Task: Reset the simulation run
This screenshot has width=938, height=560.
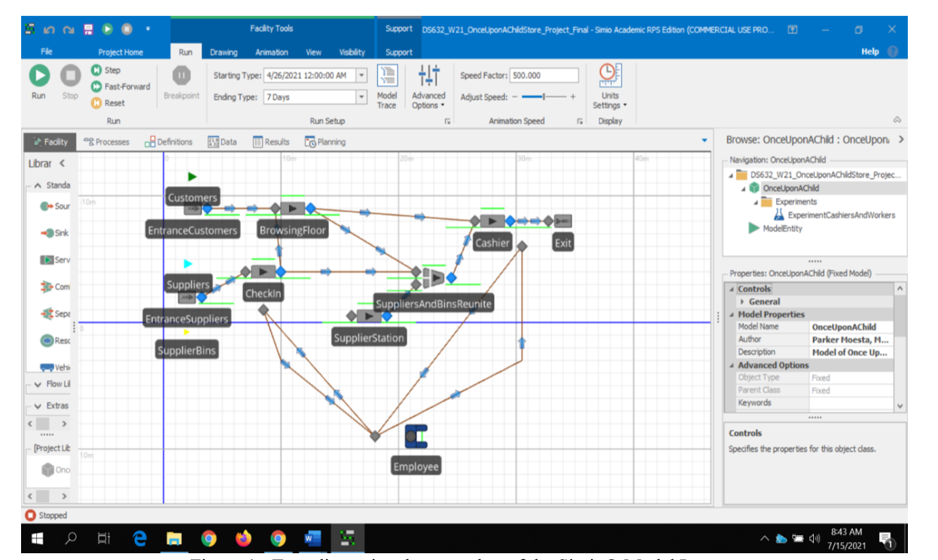Action: point(108,103)
